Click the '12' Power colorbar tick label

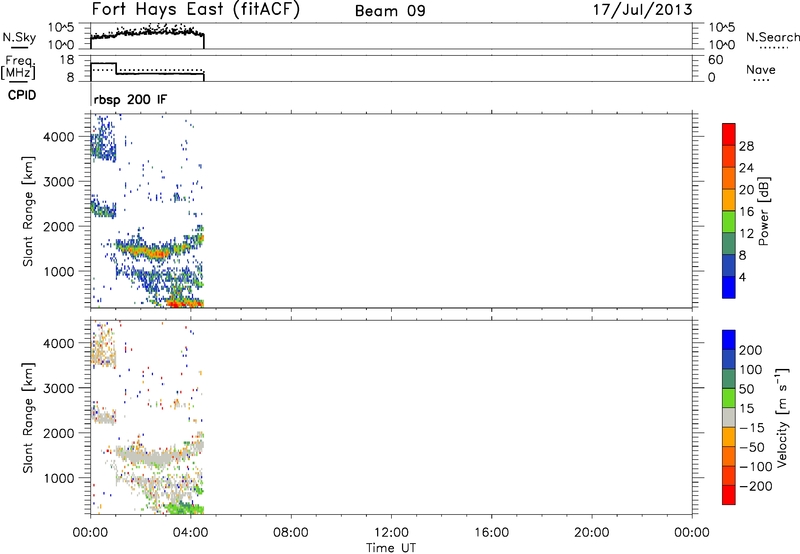tap(746, 234)
